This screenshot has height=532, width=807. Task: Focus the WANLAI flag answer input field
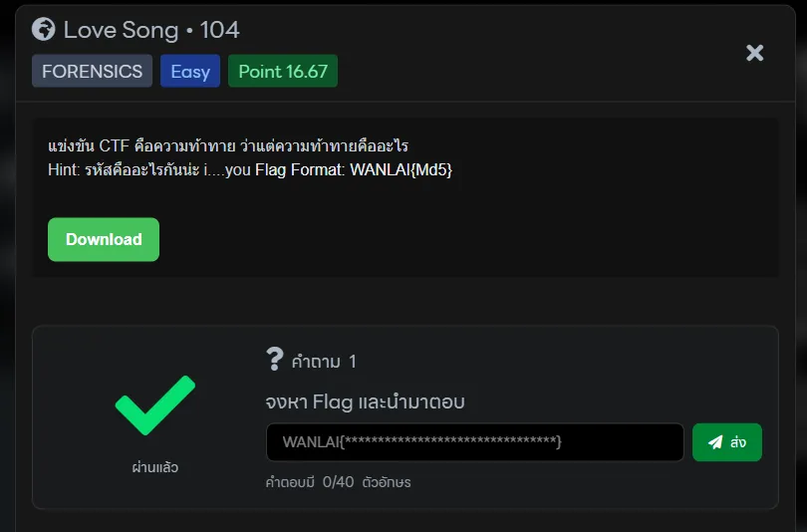[474, 442]
